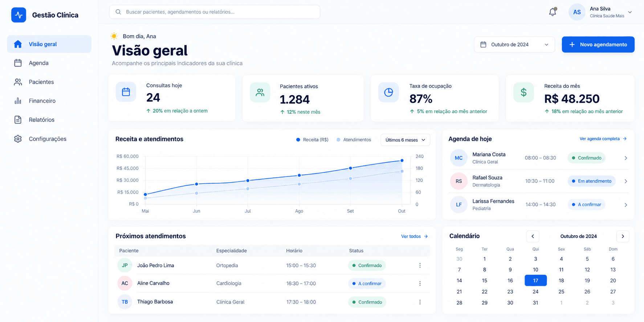The height and width of the screenshot is (322, 644).
Task: Expand Mariana Costa appointment chevron
Action: [x=625, y=158]
